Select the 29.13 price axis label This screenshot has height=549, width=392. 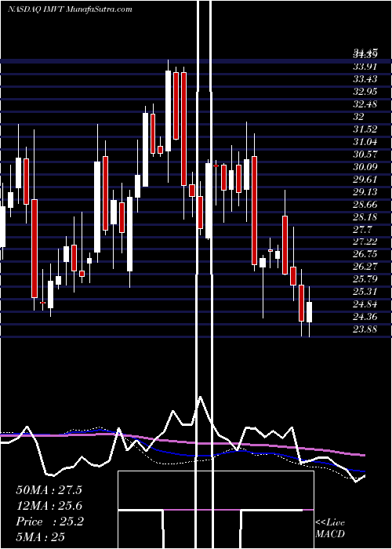pyautogui.click(x=365, y=192)
